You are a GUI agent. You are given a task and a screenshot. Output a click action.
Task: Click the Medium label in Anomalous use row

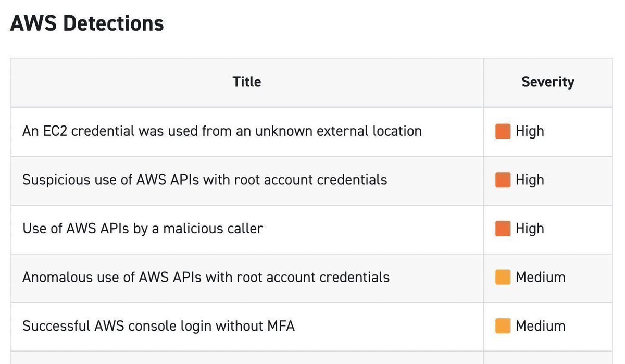coord(541,278)
